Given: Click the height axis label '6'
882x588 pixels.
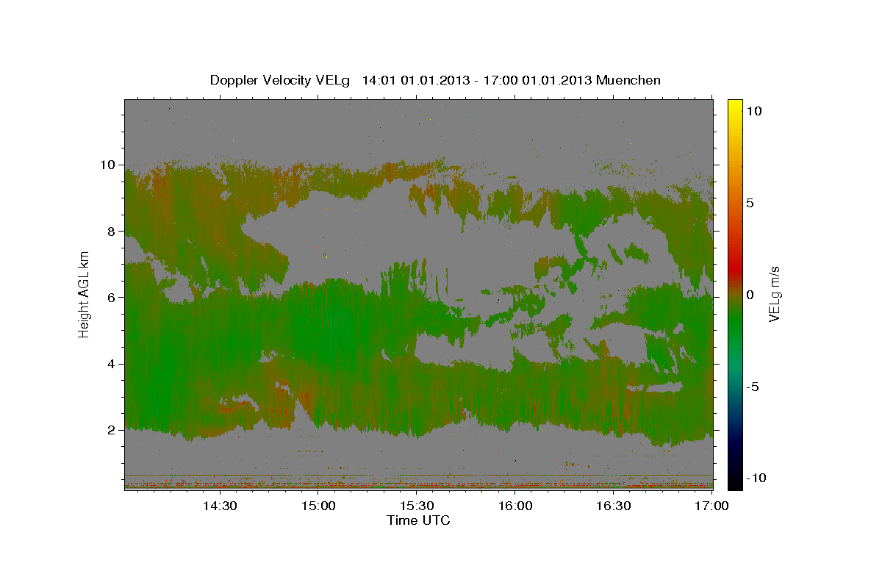Looking at the screenshot, I should click(x=113, y=298).
